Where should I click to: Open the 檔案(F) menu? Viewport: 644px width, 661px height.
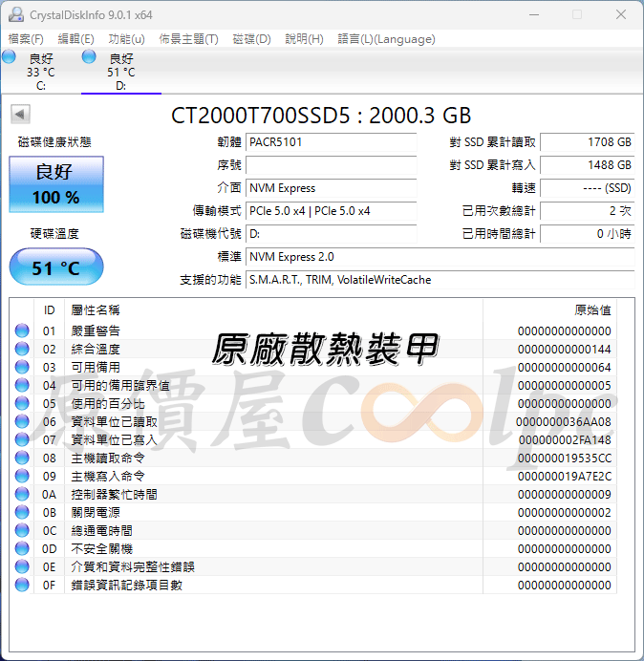click(x=26, y=39)
